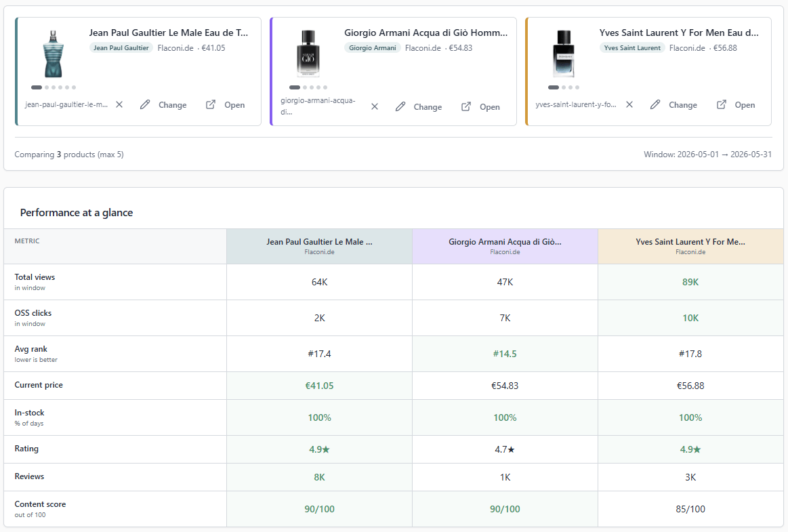Click Yves Saint Laurent table column header
The height and width of the screenshot is (532, 788).
[690, 247]
